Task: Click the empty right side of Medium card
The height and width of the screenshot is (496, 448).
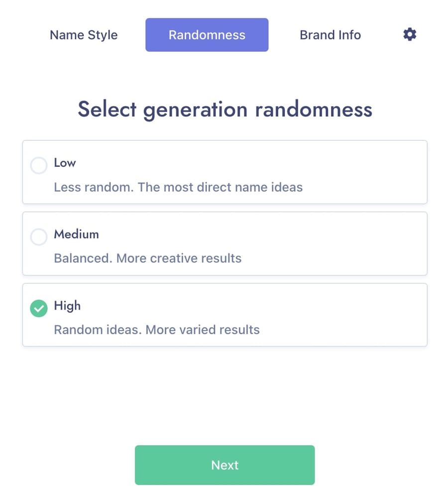Action: point(335,244)
